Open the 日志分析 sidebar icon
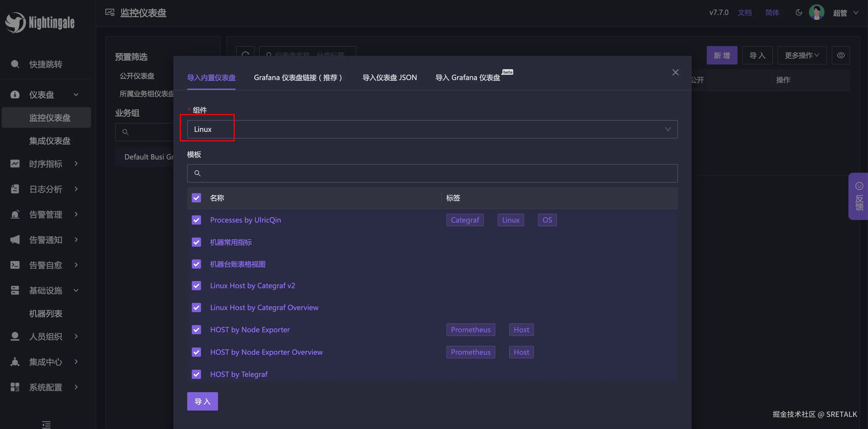This screenshot has width=868, height=429. click(15, 189)
